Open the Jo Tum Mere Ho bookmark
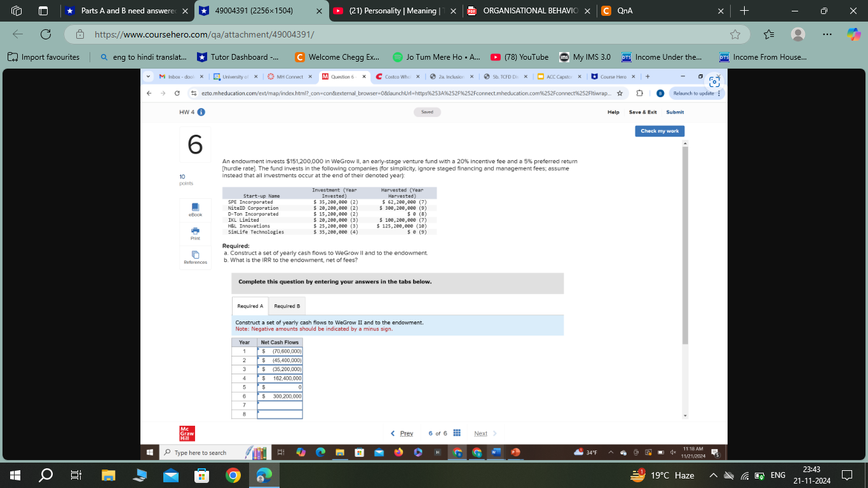Image resolution: width=868 pixels, height=488 pixels. [436, 57]
